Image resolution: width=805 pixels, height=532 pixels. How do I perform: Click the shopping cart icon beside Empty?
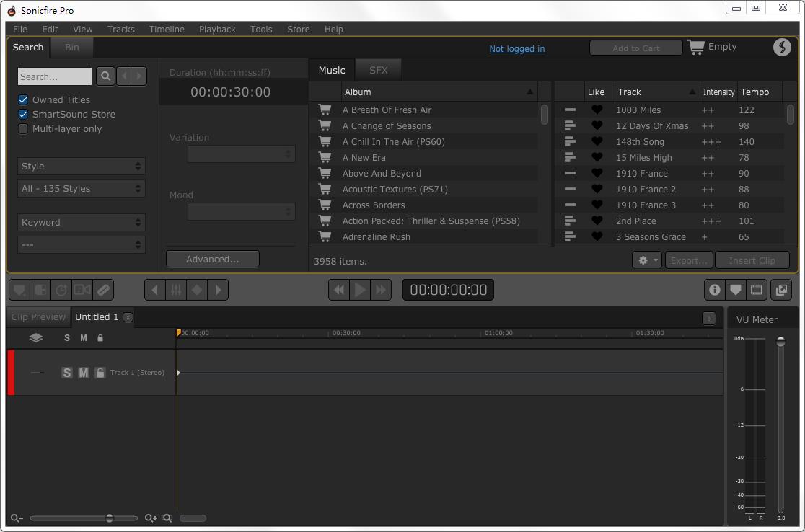click(695, 47)
